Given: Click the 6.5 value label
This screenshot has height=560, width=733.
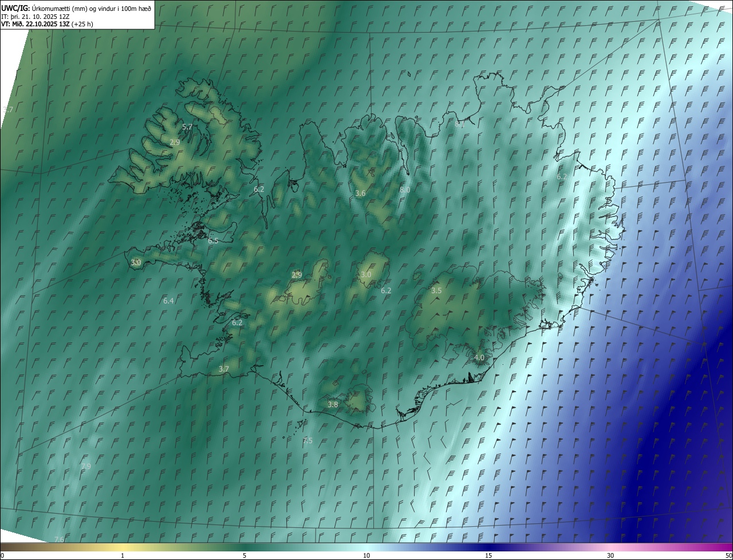Looking at the screenshot, I should point(213,241).
